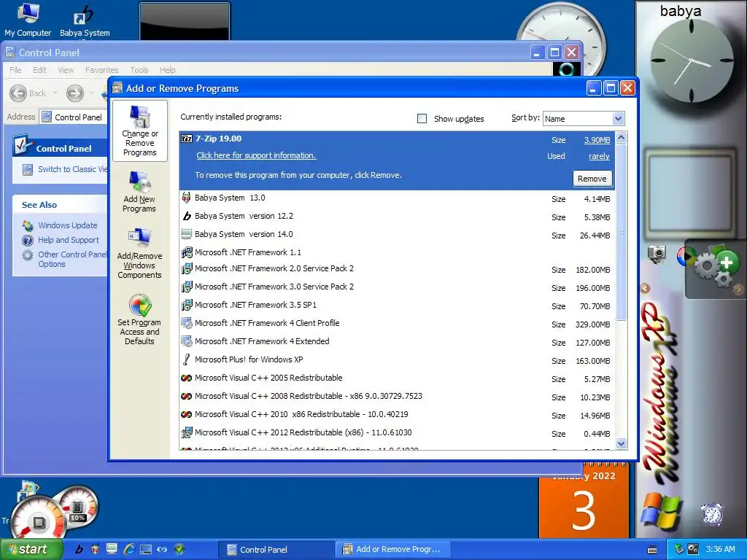Click the alarm clock icon in sidebar
Screen dimensions: 747x560
coord(712,514)
